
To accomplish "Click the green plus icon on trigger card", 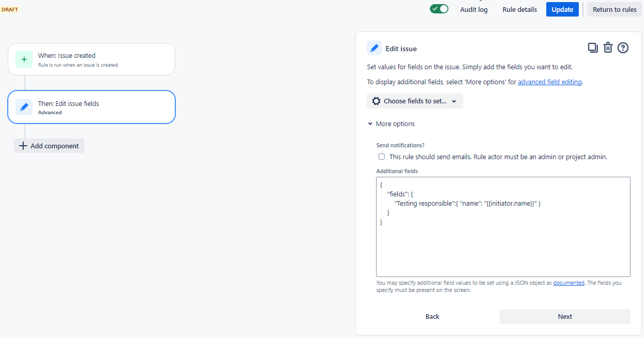I will [x=24, y=59].
